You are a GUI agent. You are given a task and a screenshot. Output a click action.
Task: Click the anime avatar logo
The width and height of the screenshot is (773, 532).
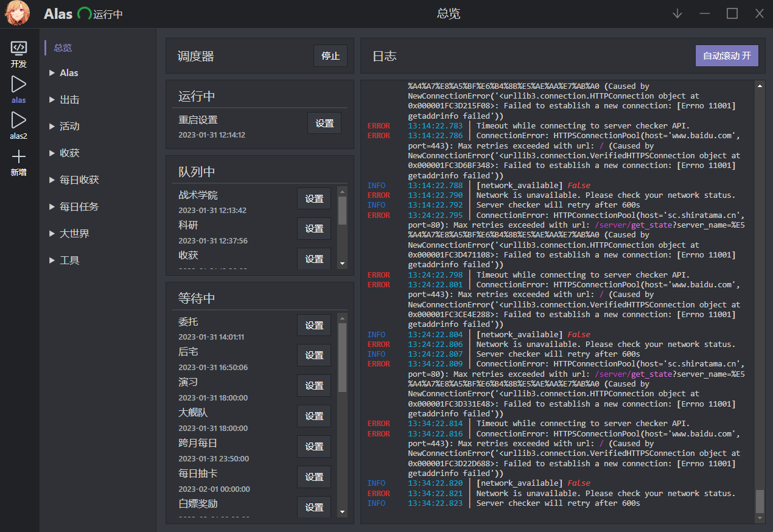(18, 13)
